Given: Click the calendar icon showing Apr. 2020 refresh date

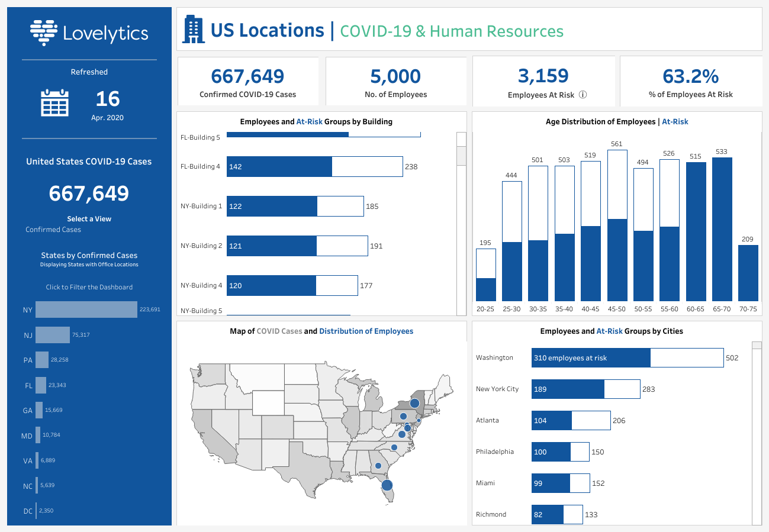Looking at the screenshot, I should [54, 102].
